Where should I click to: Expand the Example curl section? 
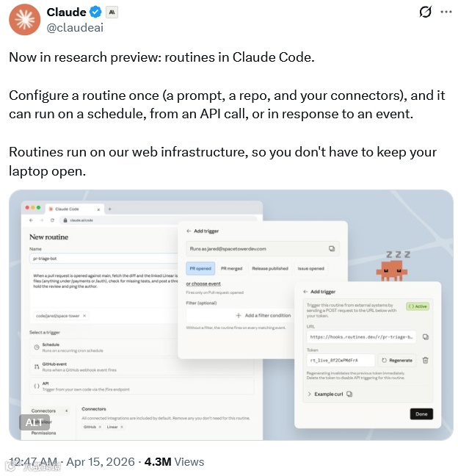325,394
